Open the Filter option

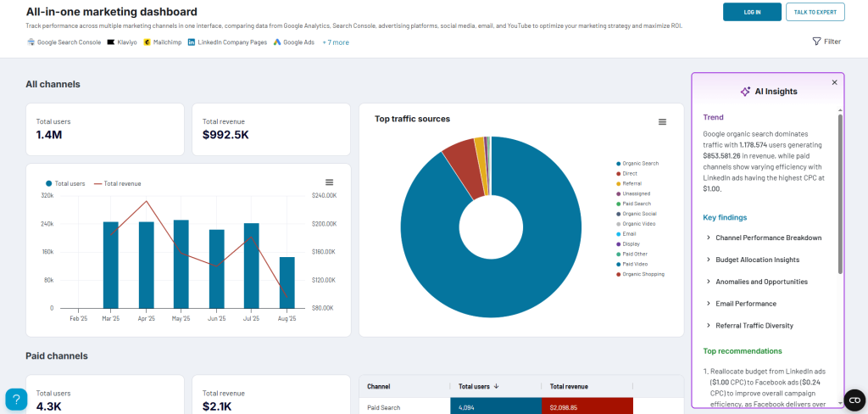(826, 42)
